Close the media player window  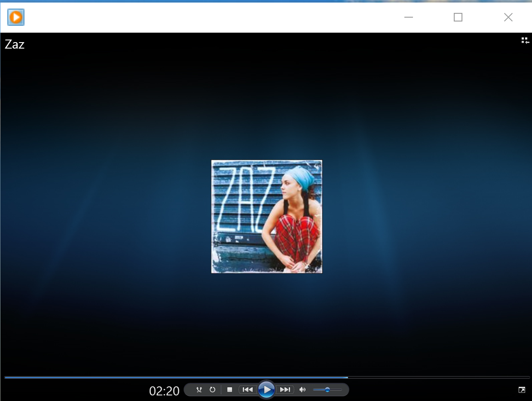[508, 17]
